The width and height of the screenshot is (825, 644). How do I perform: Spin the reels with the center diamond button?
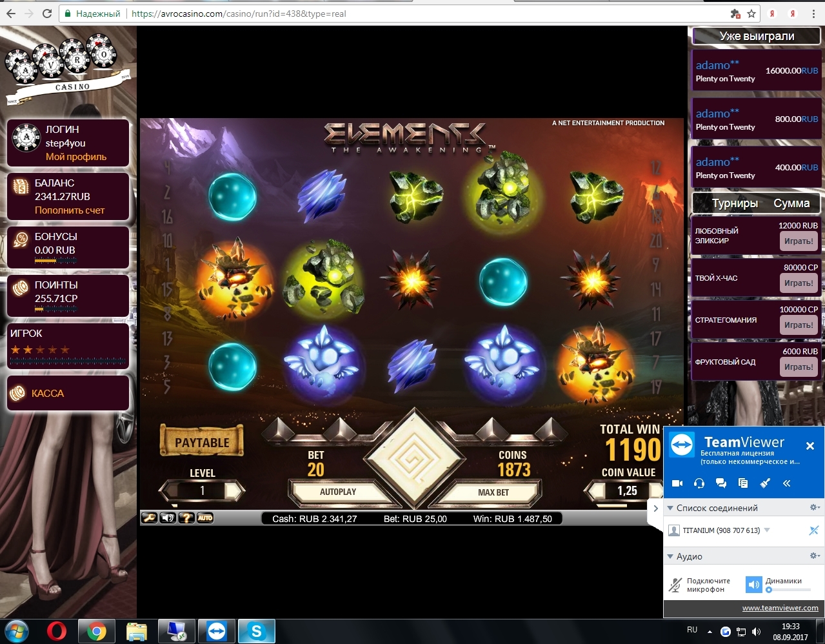click(413, 458)
